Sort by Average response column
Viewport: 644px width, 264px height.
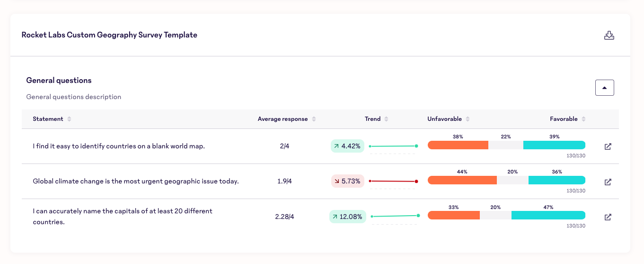314,119
